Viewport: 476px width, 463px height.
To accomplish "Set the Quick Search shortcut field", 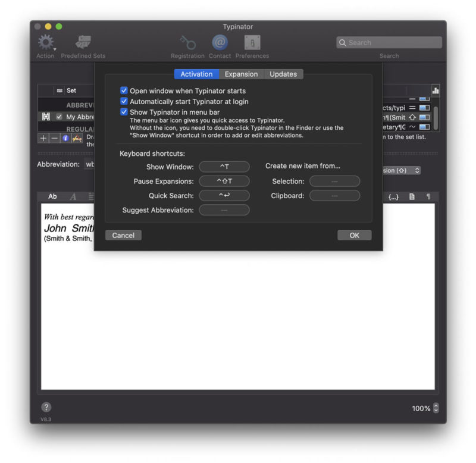I will pos(224,196).
